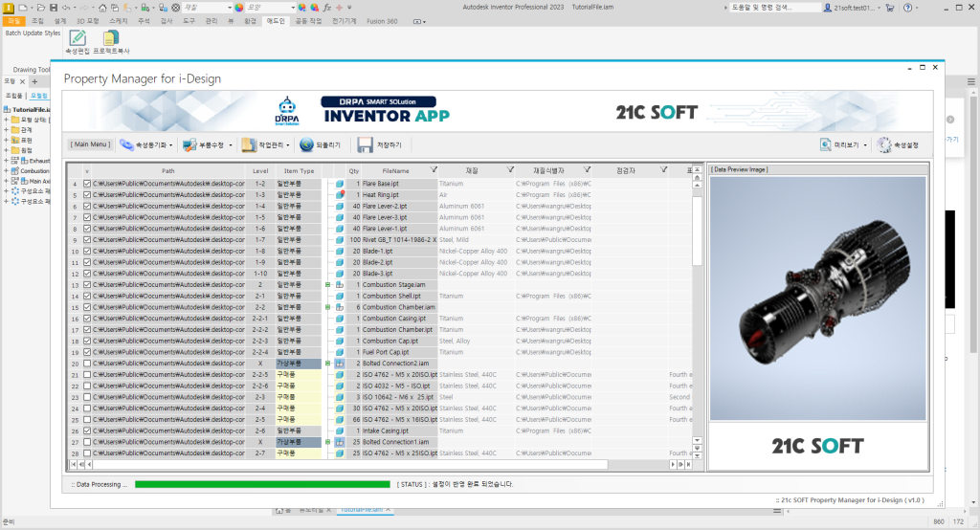Viewport: 980px width, 530px height.
Task: Click the Undo arrow in quick access toolbar
Action: coord(66,8)
